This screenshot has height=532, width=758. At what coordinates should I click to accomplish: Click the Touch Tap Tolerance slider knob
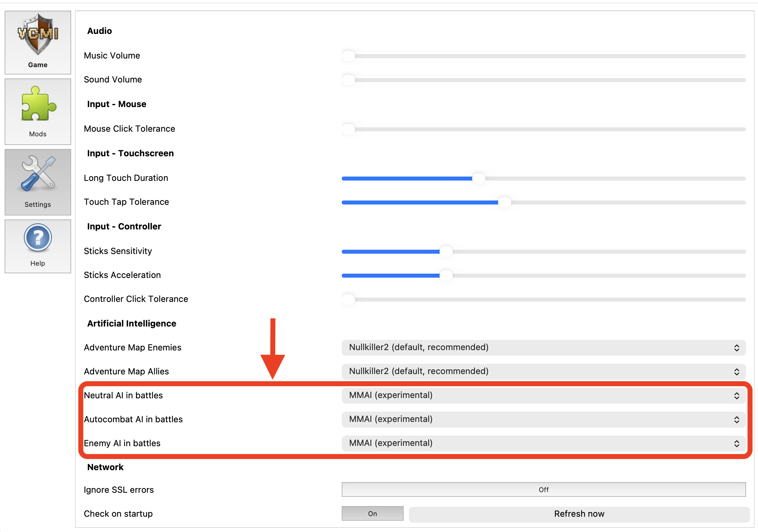coord(504,202)
